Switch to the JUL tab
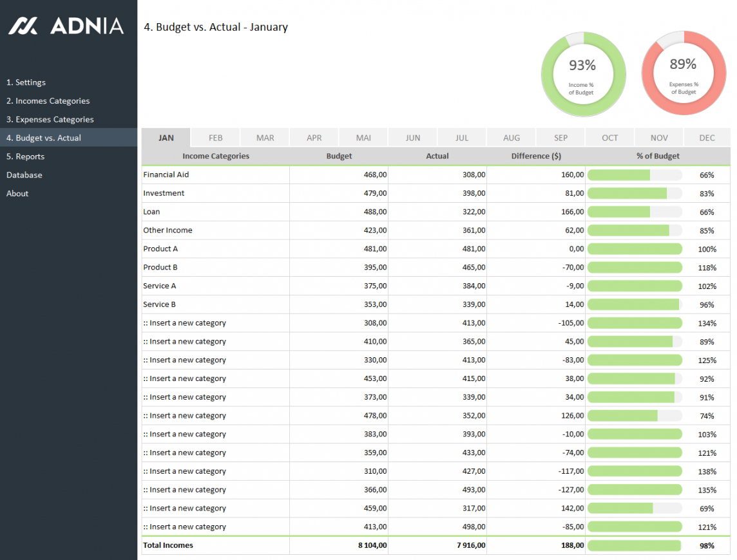The image size is (737, 560). pos(462,138)
